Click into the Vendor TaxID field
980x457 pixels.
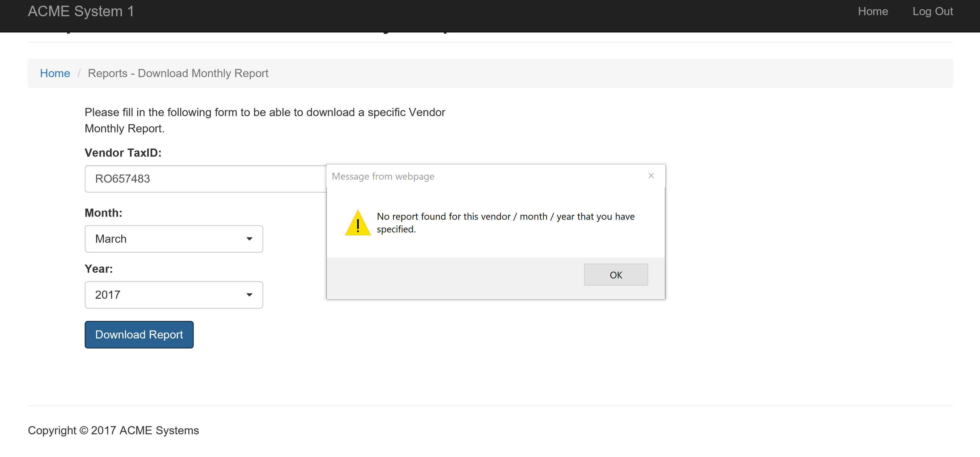point(205,179)
